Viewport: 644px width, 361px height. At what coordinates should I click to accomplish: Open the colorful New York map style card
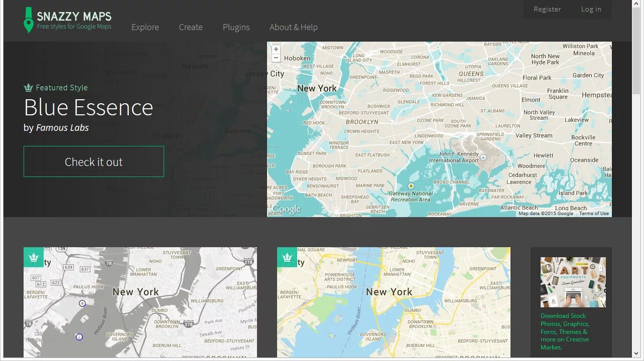click(x=394, y=302)
